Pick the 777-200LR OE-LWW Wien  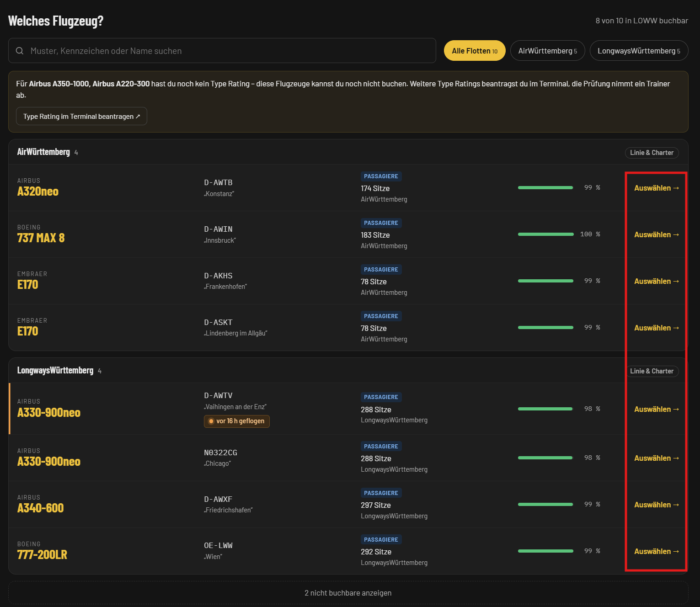pos(657,551)
